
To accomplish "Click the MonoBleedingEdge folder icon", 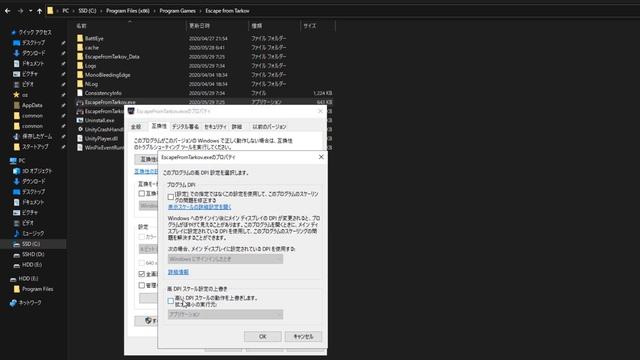I will (x=80, y=75).
